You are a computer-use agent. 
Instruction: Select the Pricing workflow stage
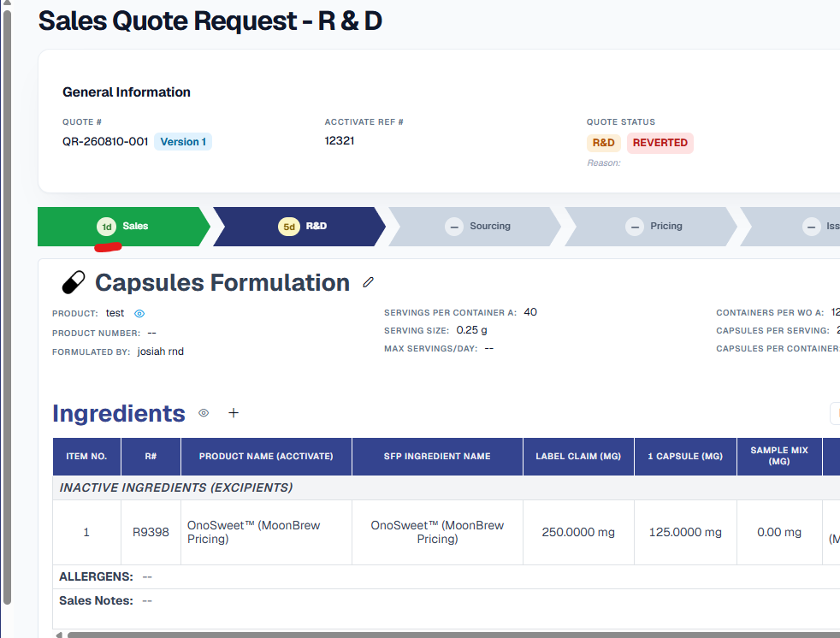(x=652, y=227)
